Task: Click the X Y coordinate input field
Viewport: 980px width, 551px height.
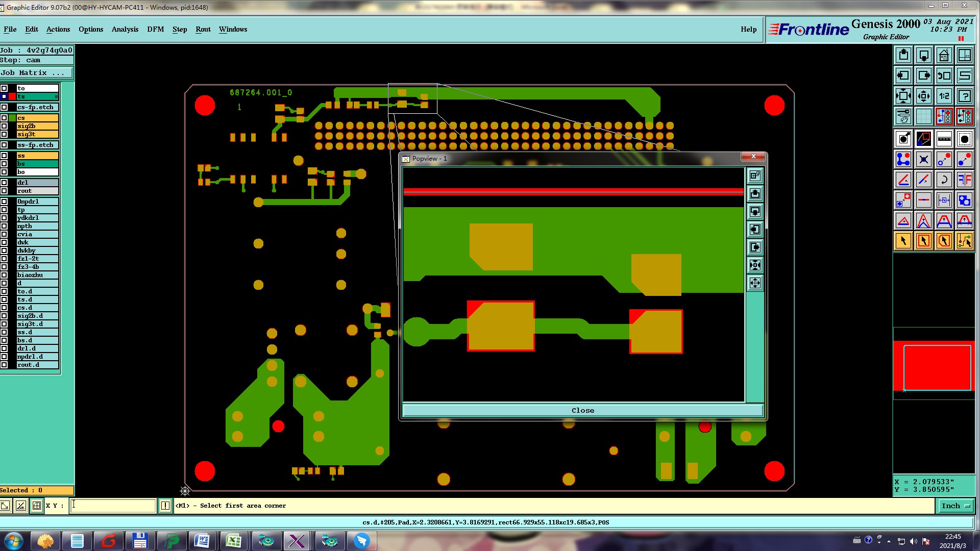Action: (113, 506)
